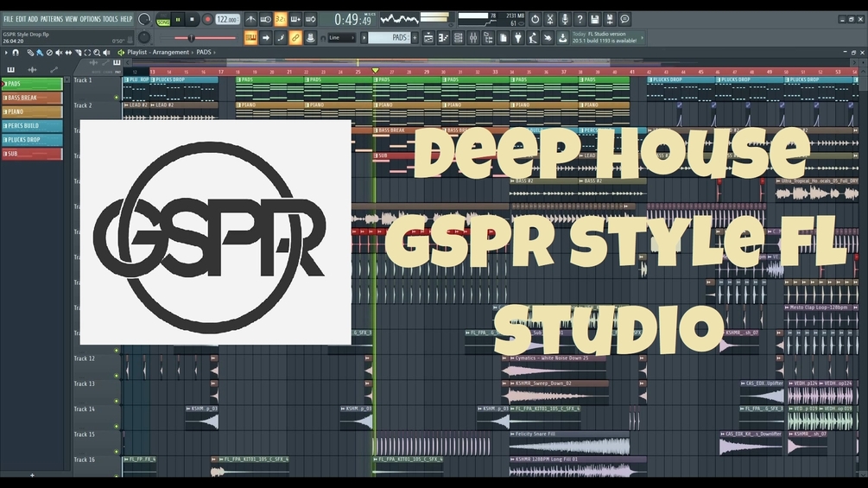Open the Piano roll icon
This screenshot has height=488, width=868.
[443, 38]
